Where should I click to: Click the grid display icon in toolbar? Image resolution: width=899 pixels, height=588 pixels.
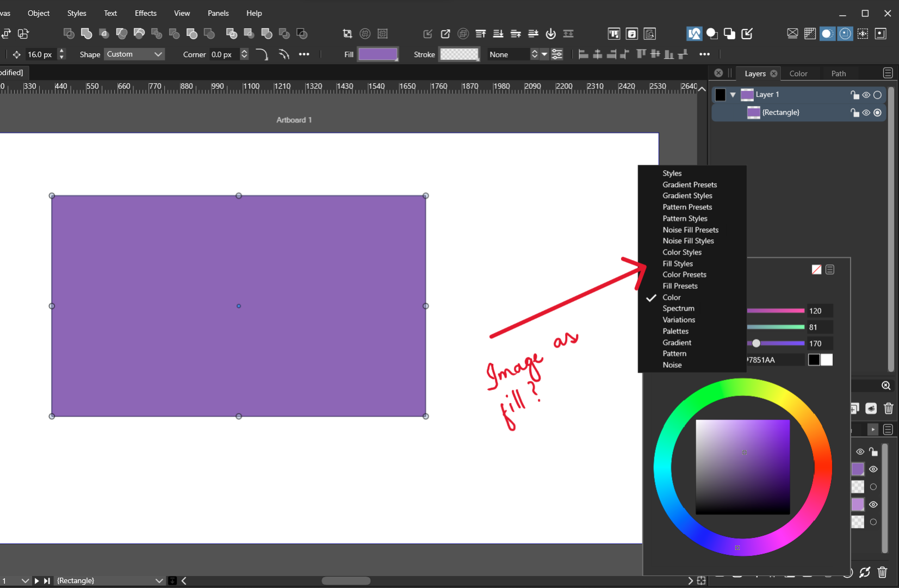click(x=810, y=34)
